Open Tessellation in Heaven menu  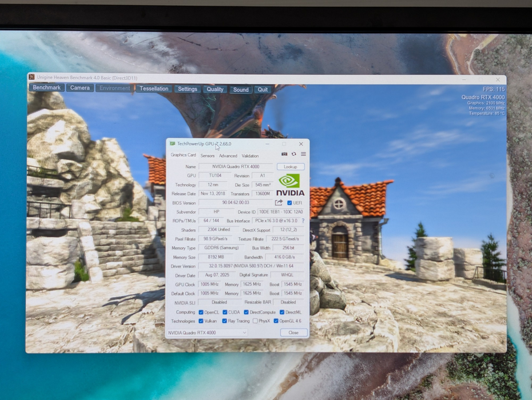(x=154, y=89)
